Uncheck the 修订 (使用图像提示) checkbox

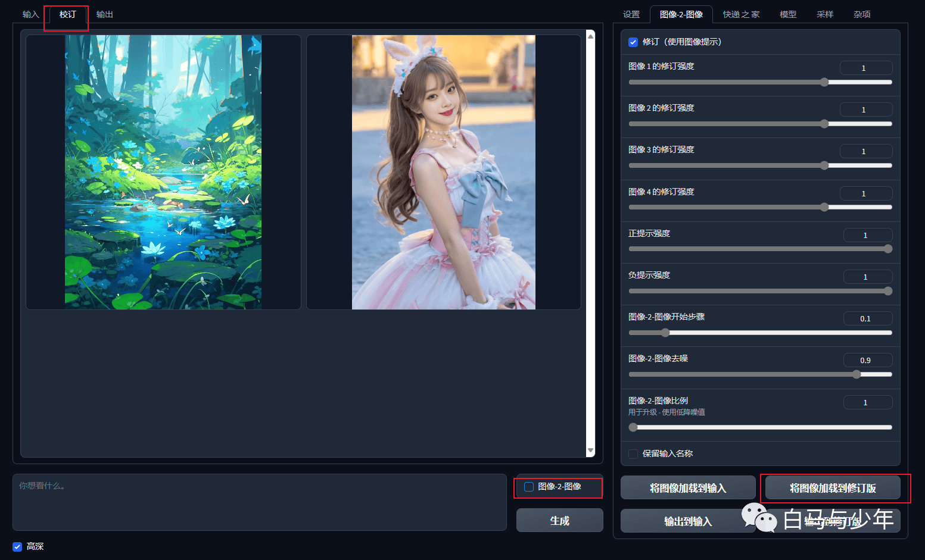(633, 42)
